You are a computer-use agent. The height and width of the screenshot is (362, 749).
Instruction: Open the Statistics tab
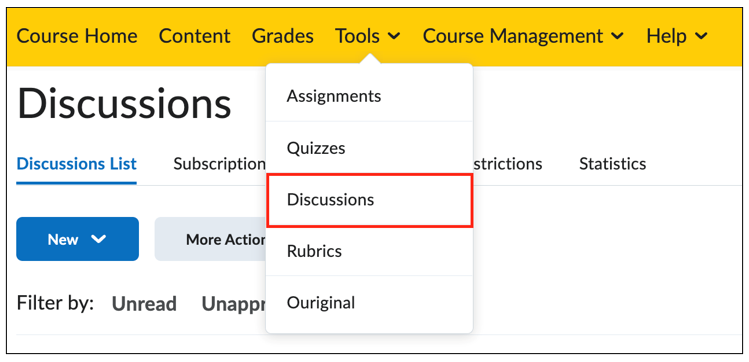coord(612,164)
